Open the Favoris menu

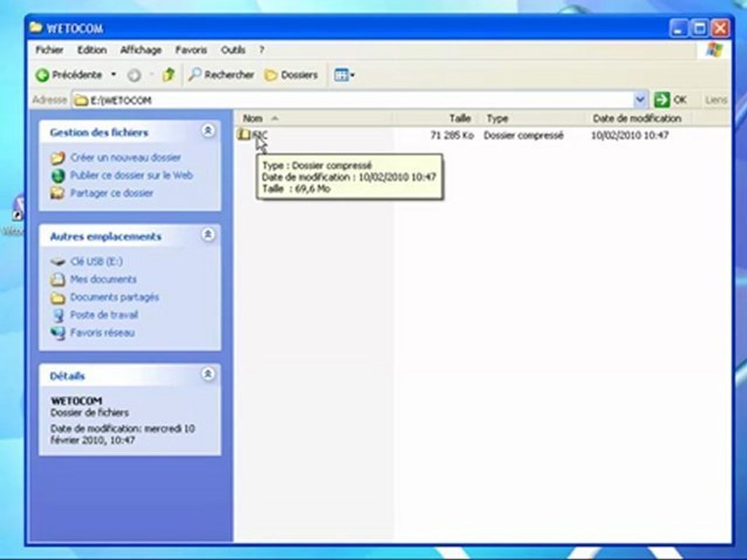191,50
